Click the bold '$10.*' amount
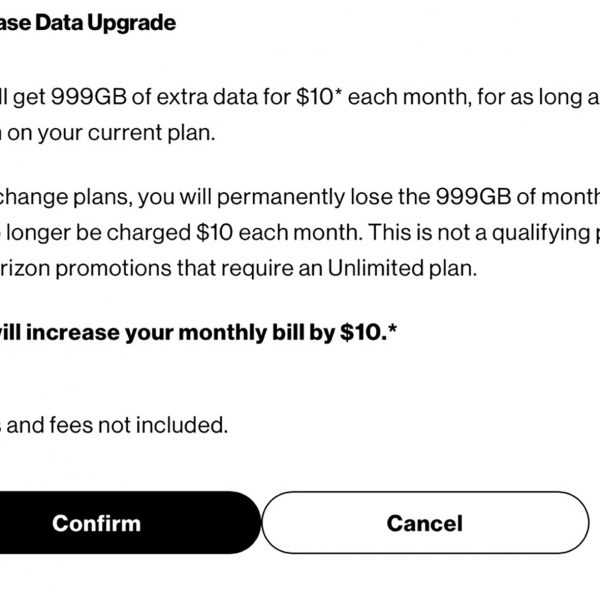 [368, 332]
